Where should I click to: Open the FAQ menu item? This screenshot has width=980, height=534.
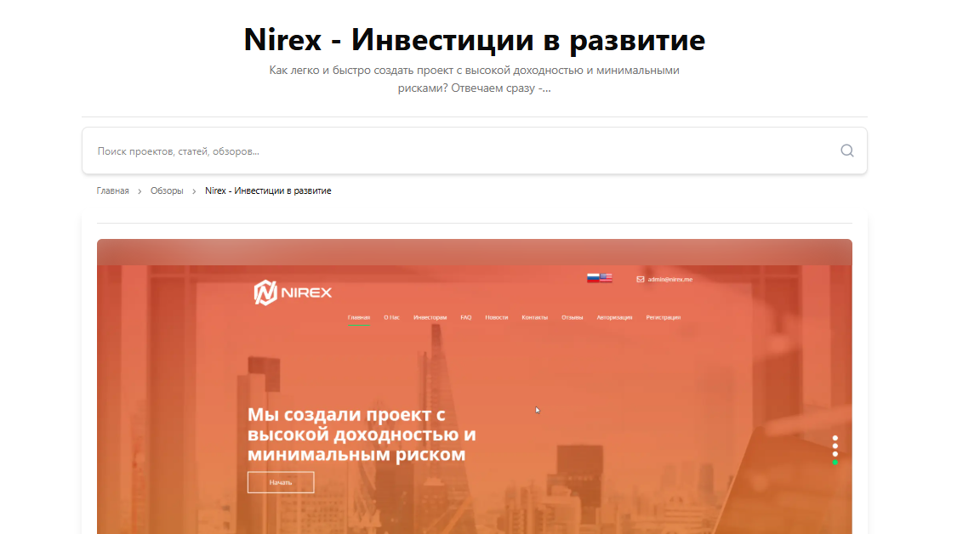tap(466, 317)
